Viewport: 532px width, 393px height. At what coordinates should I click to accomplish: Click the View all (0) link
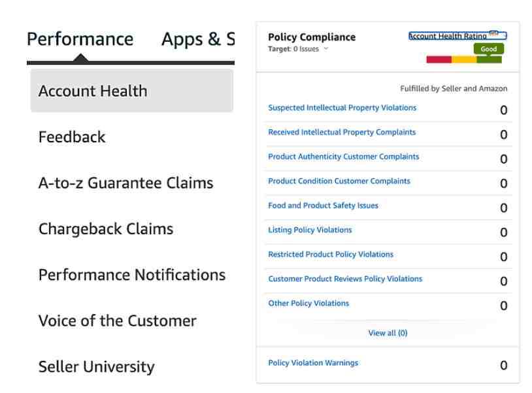[388, 333]
